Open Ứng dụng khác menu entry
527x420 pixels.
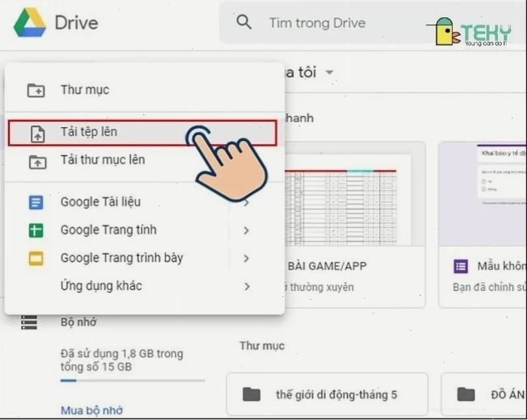click(145, 286)
